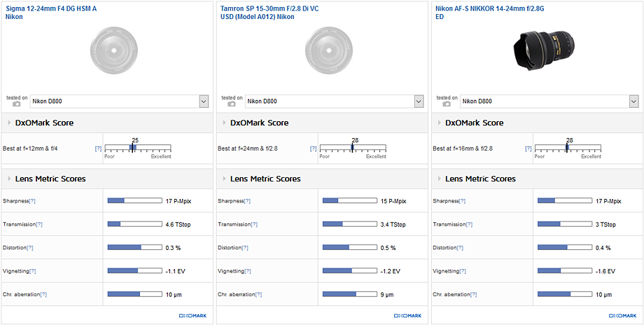Image resolution: width=644 pixels, height=325 pixels.
Task: Click help [?] beside Sigma best-at score
Action: (98, 148)
